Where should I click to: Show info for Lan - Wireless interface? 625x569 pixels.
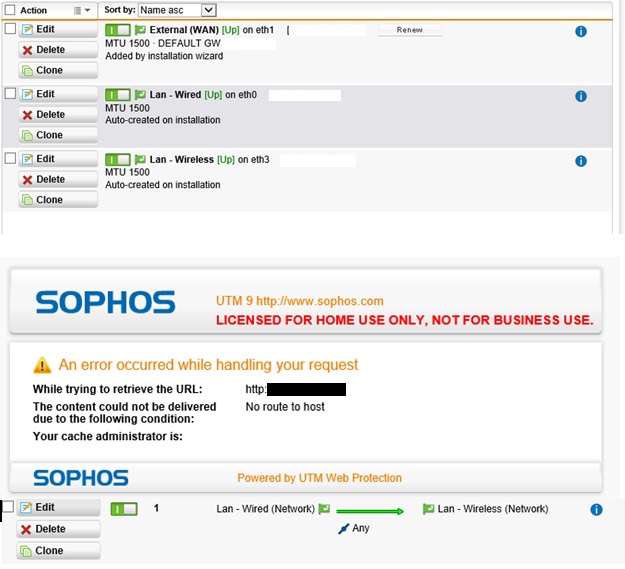(581, 161)
